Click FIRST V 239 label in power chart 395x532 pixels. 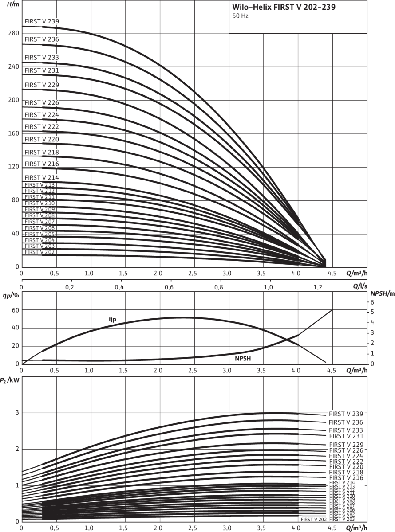(346, 414)
